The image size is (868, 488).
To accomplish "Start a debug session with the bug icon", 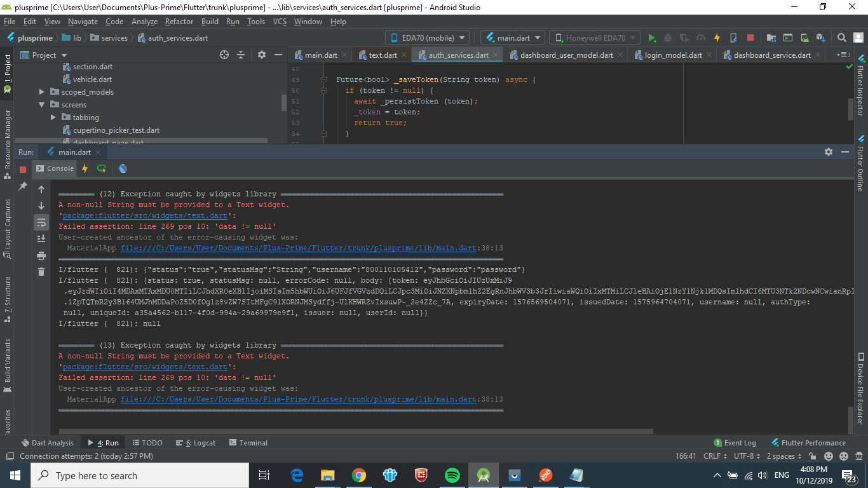I will coord(667,37).
